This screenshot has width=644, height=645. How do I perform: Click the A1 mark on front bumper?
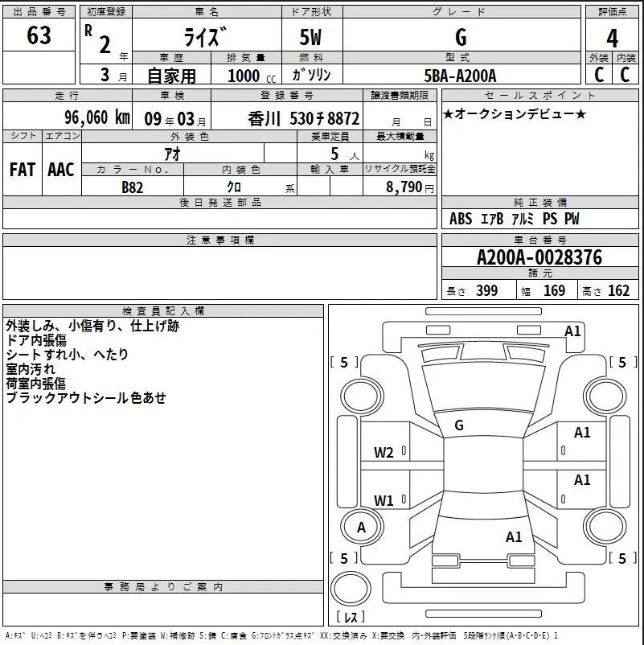[x=572, y=331]
